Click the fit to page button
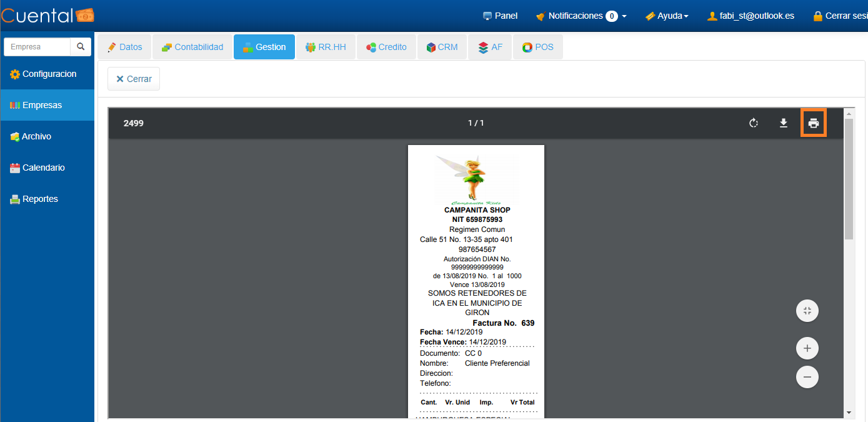Viewport: 868px width, 422px height. click(x=807, y=311)
